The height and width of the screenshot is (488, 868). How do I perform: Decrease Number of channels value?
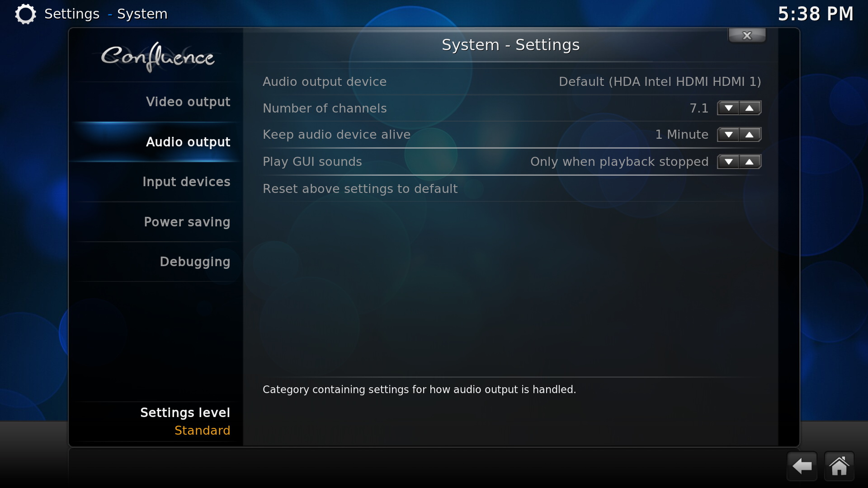click(x=728, y=108)
